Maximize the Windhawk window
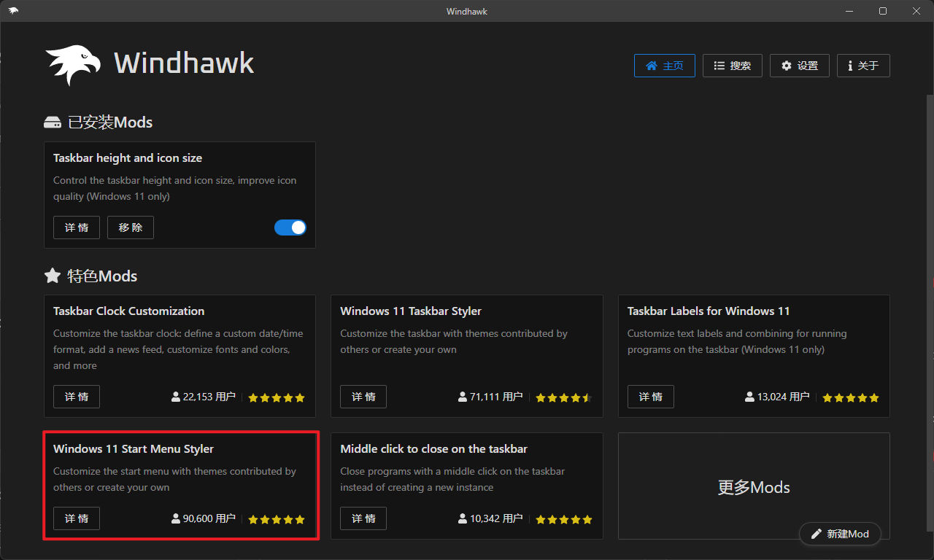 [x=883, y=11]
